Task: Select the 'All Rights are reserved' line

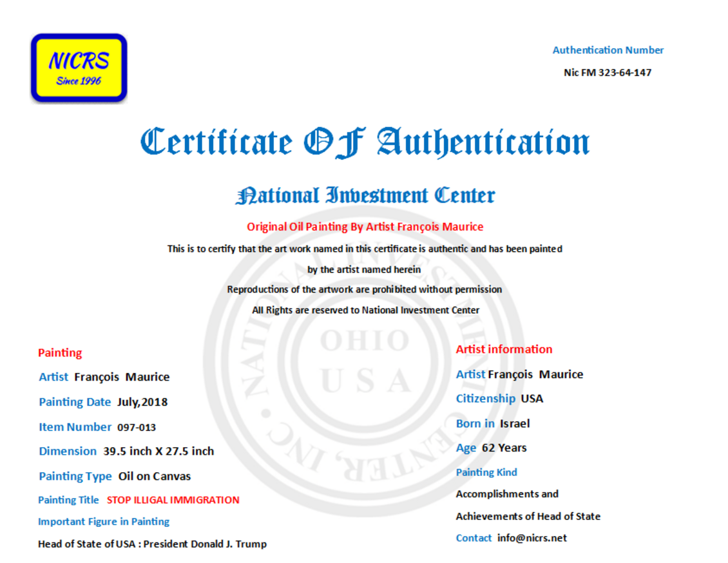Action: click(x=365, y=310)
